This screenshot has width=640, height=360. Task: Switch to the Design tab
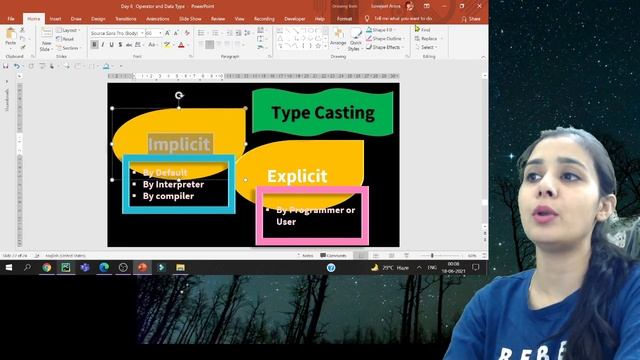click(x=98, y=19)
